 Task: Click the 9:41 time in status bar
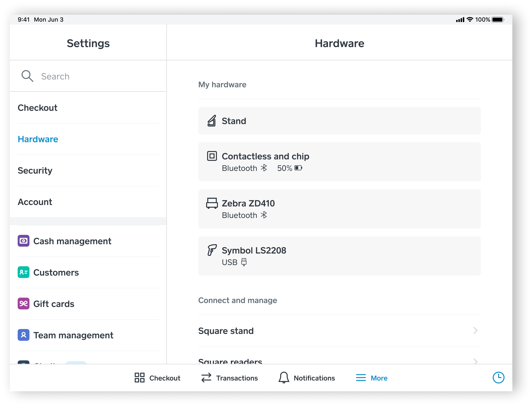24,20
